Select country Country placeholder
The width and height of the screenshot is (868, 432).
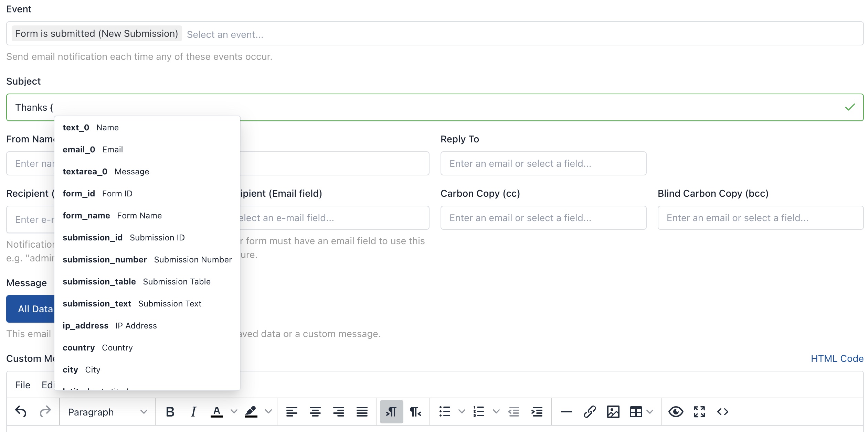[147, 348]
